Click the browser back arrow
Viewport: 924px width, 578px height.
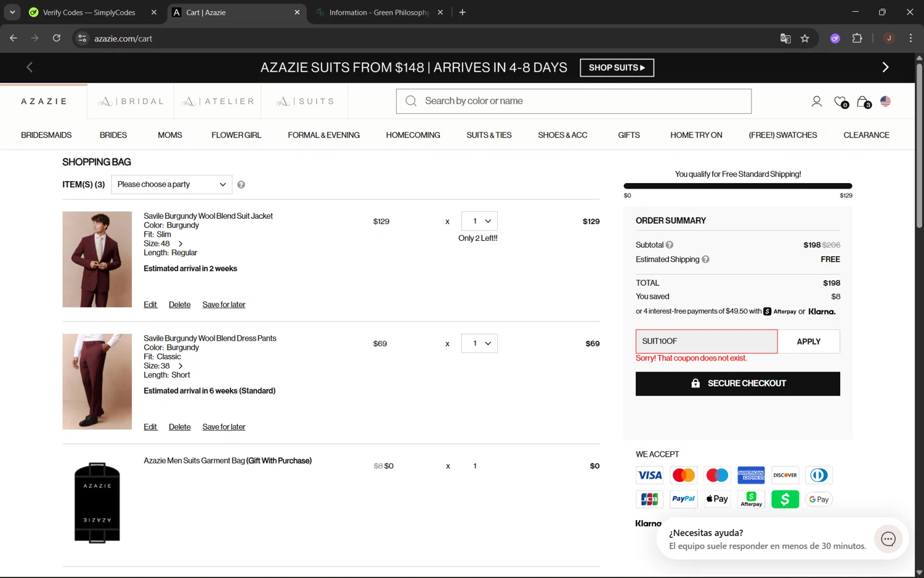[14, 38]
